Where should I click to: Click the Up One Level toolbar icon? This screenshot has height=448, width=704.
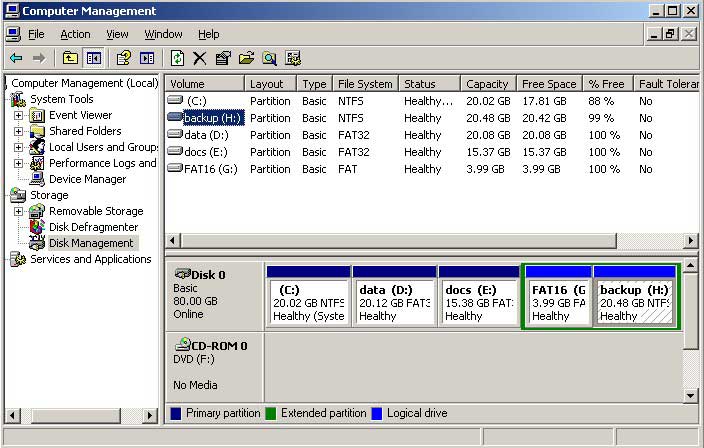(70, 58)
